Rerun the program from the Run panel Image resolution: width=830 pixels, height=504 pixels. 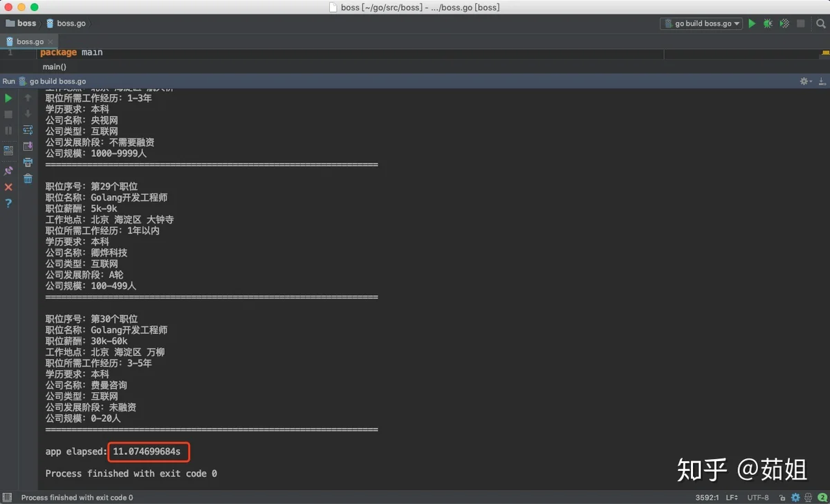click(x=8, y=98)
